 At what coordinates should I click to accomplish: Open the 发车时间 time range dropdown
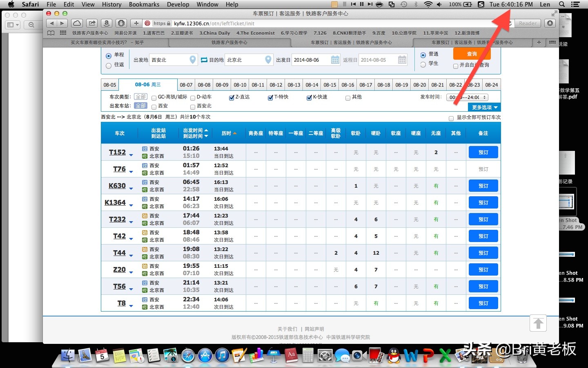[468, 97]
